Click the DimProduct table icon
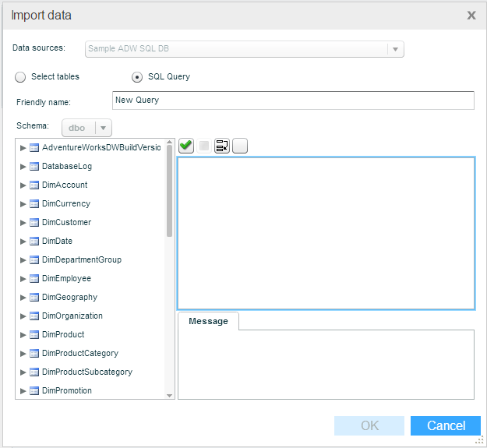The height and width of the screenshot is (448, 487). coord(34,335)
